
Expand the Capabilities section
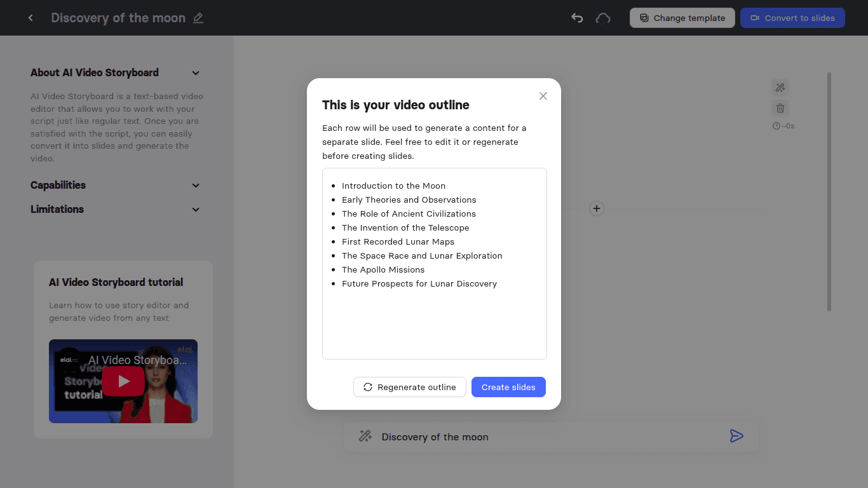click(196, 186)
